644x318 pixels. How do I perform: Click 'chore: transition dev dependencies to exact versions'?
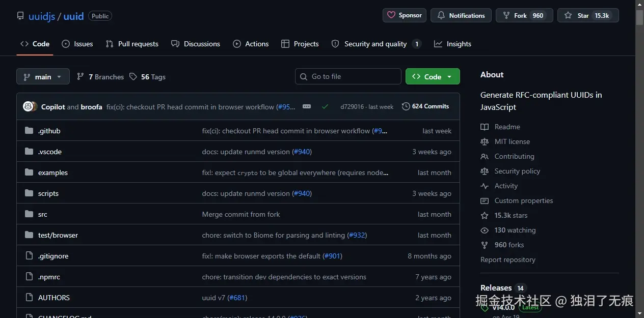point(284,277)
